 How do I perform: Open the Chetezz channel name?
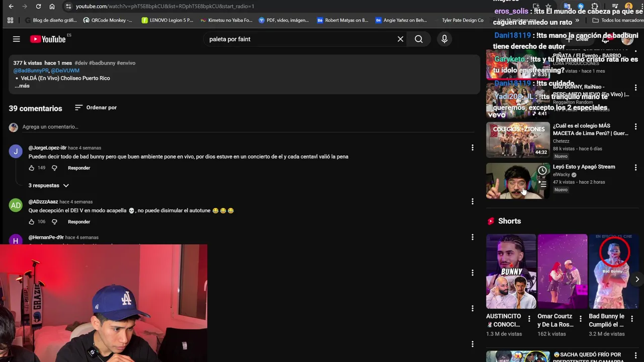(x=561, y=141)
